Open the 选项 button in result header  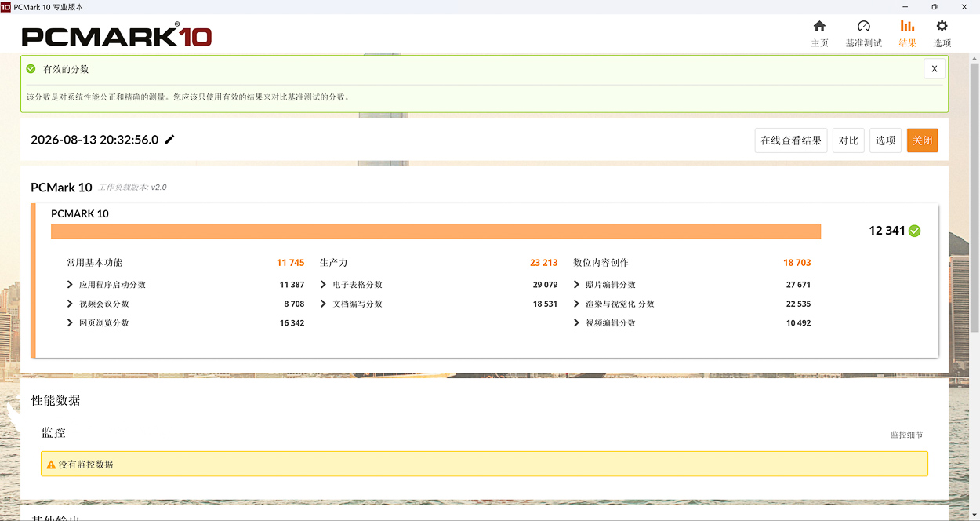click(885, 140)
